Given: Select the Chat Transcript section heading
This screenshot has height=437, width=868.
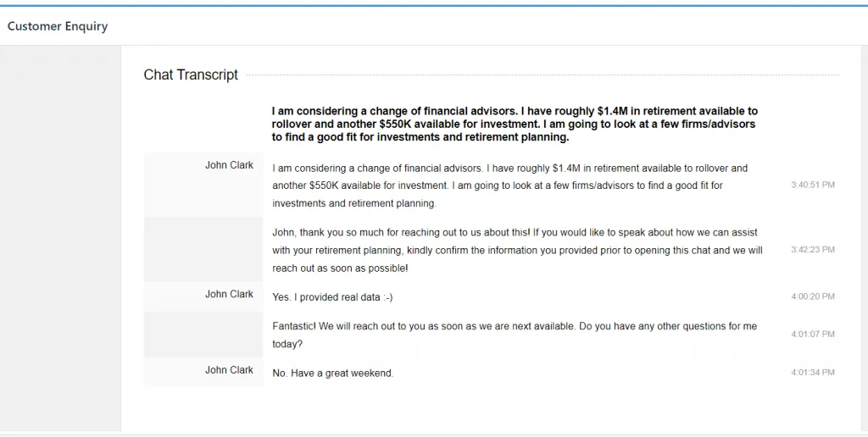Looking at the screenshot, I should pos(191,75).
